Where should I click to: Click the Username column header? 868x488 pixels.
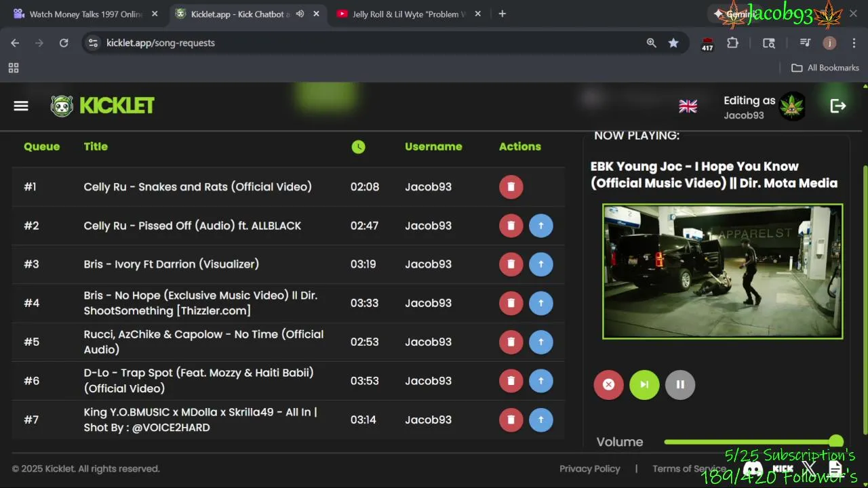[x=433, y=146]
